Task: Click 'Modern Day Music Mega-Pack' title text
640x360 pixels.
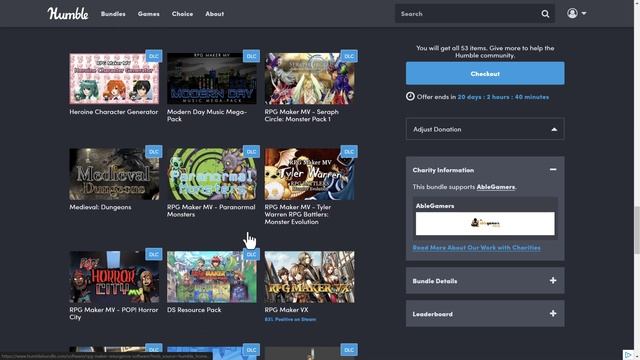Action: click(x=207, y=116)
